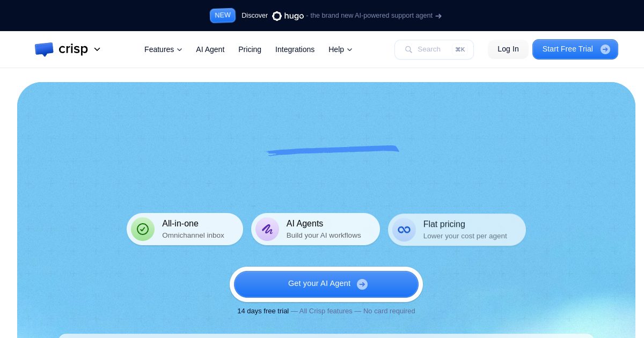Go to the Pricing page
The width and height of the screenshot is (644, 338).
(x=250, y=49)
